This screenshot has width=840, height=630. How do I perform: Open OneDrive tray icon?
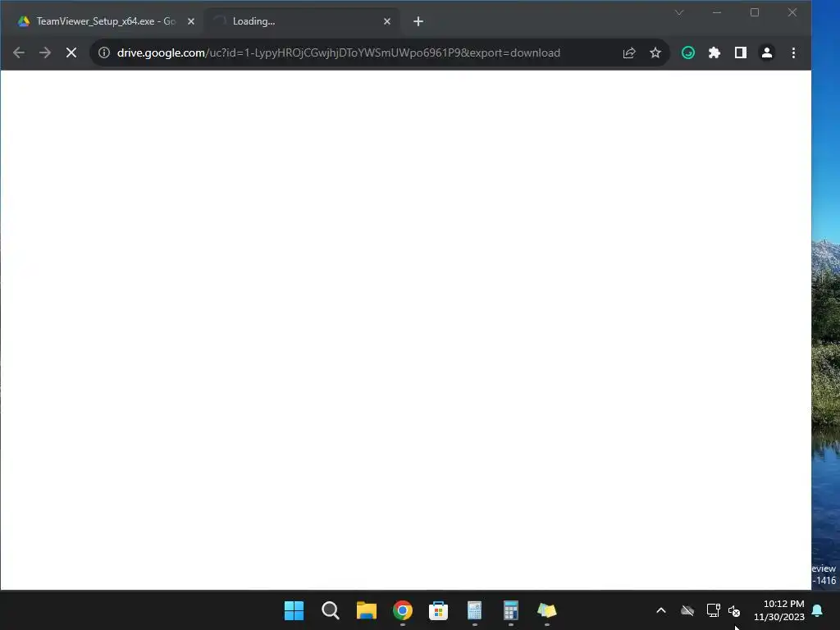pos(687,610)
